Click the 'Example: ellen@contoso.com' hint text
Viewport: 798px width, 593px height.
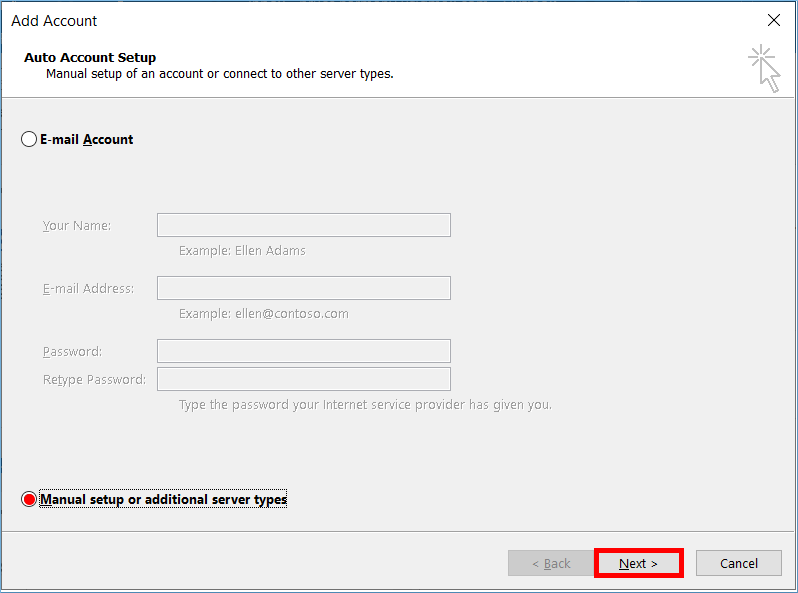[264, 314]
